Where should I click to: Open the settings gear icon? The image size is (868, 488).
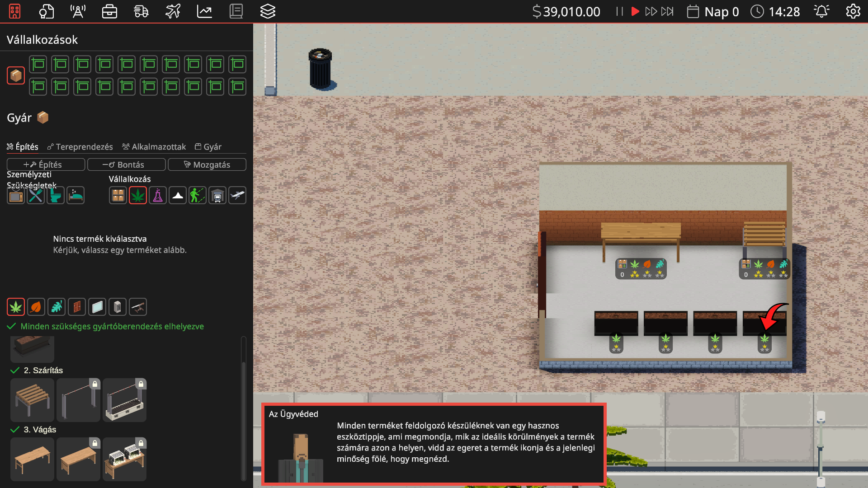(x=853, y=11)
